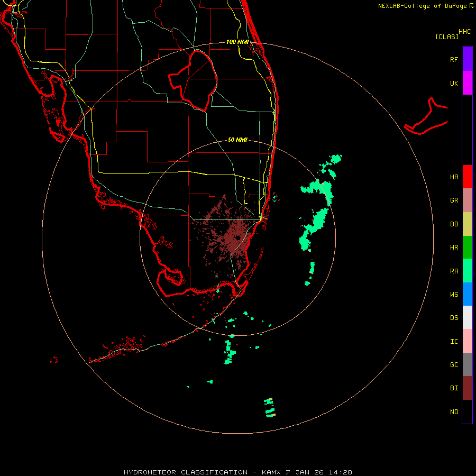Select the blue WS legend swatch

pyautogui.click(x=467, y=294)
